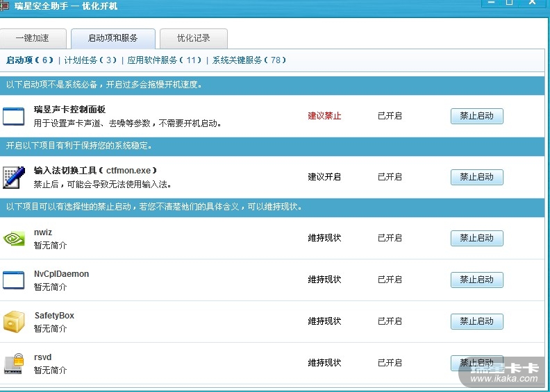
Task: Disable startup for ctfmon.exe input tool
Action: tap(476, 177)
